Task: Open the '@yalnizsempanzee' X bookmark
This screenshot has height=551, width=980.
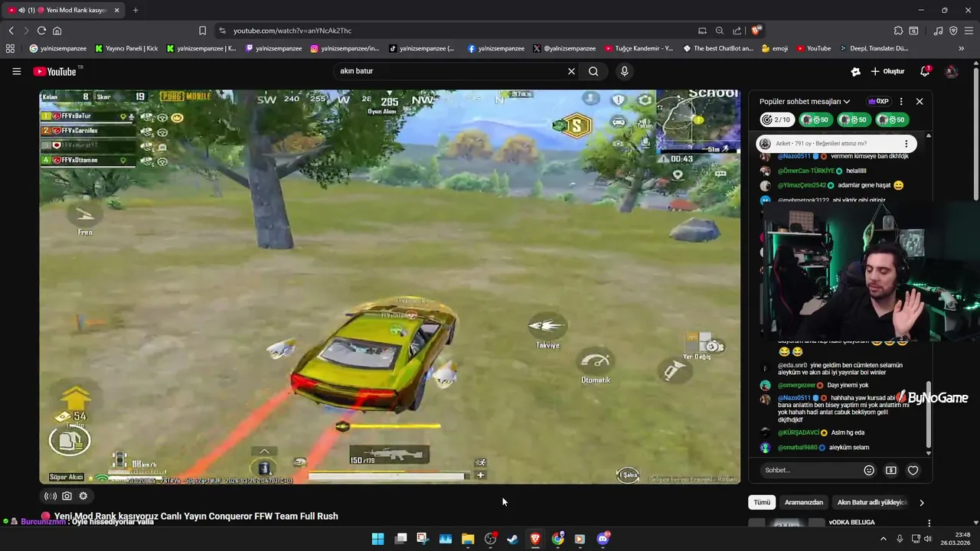Action: 564,48
